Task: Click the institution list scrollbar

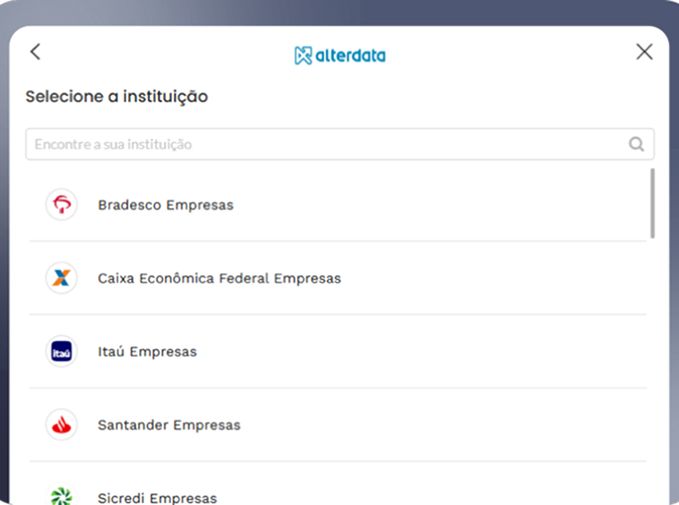Action: tap(652, 203)
